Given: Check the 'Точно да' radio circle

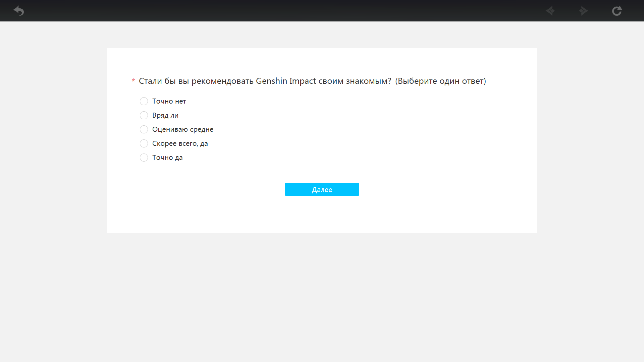Looking at the screenshot, I should [144, 158].
